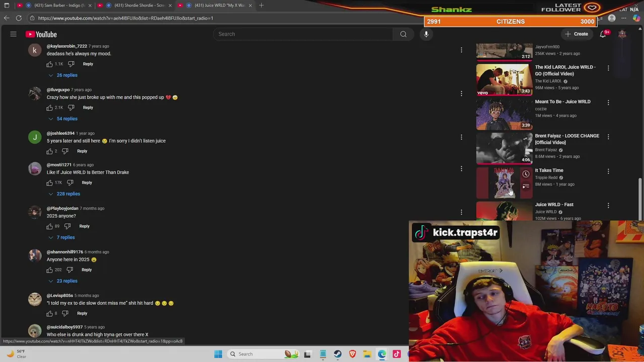The height and width of the screenshot is (362, 644).
Task: Add 'It Takes Time' to queue
Action: pyautogui.click(x=526, y=187)
